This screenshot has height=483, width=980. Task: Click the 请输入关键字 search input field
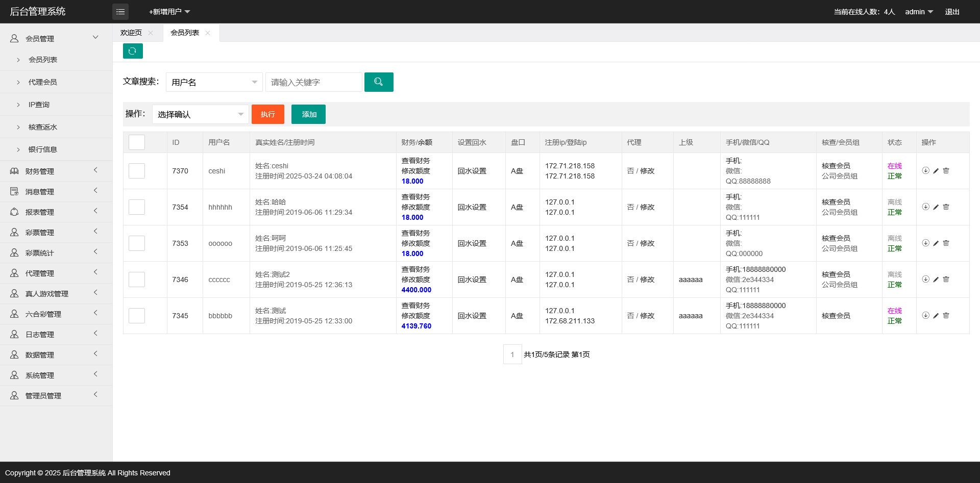pyautogui.click(x=313, y=82)
